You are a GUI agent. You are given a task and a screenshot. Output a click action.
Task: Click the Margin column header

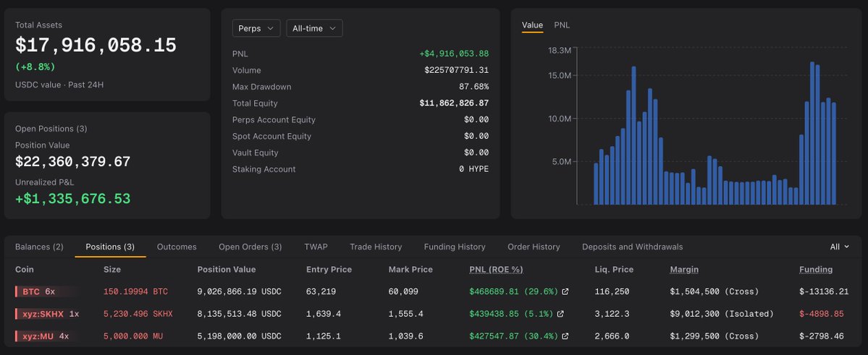coord(683,269)
